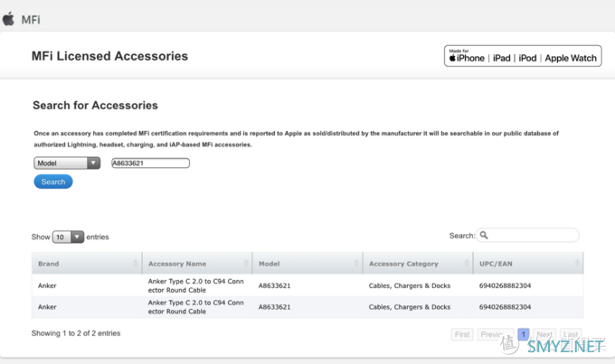Viewport: 615px width, 364px height.
Task: Open the MFi header link
Action: pos(31,20)
